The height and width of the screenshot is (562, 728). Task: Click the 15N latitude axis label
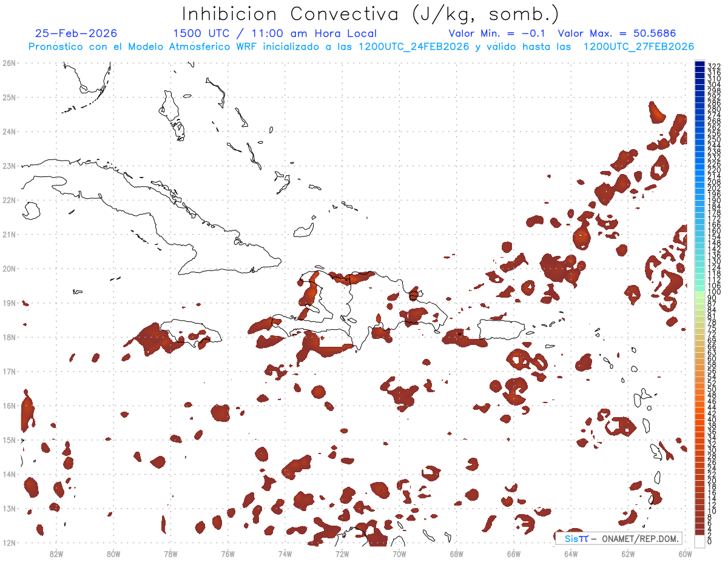(x=9, y=440)
